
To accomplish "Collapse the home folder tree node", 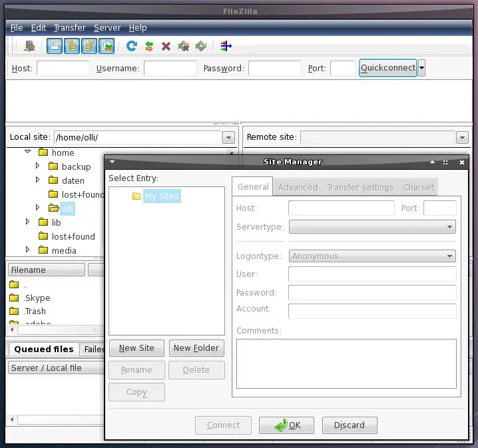I will click(27, 152).
